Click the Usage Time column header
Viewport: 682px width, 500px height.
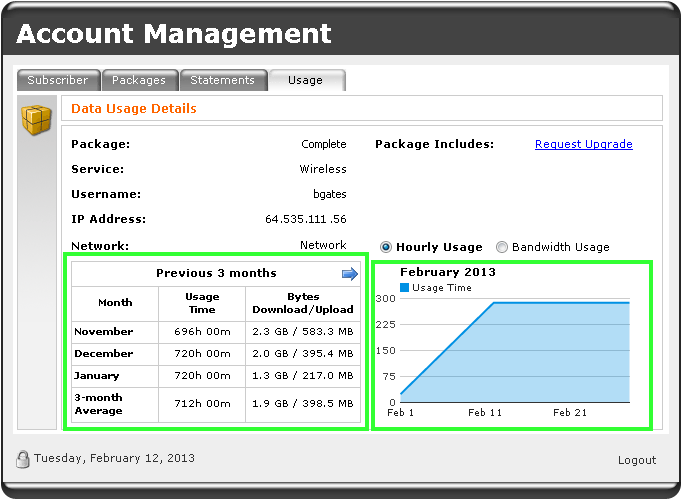(202, 303)
